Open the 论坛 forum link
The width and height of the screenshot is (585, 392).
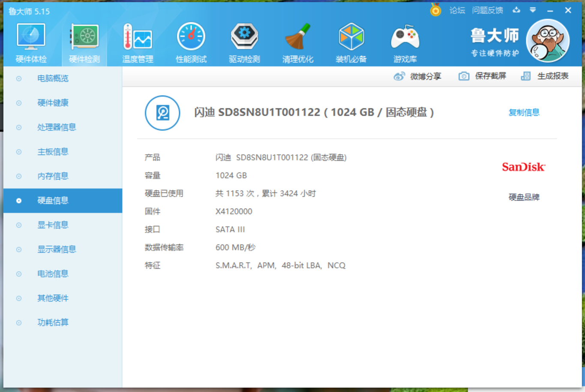(x=457, y=10)
